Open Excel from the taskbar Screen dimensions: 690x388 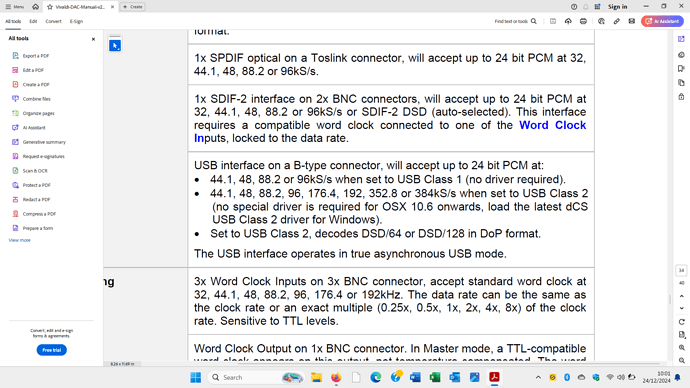pos(435,377)
